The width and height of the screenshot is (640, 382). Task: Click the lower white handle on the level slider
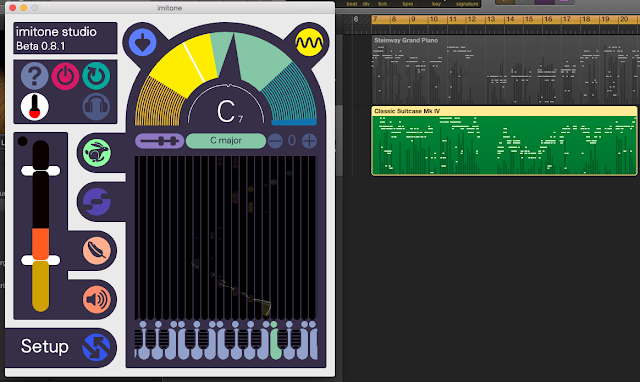40,260
